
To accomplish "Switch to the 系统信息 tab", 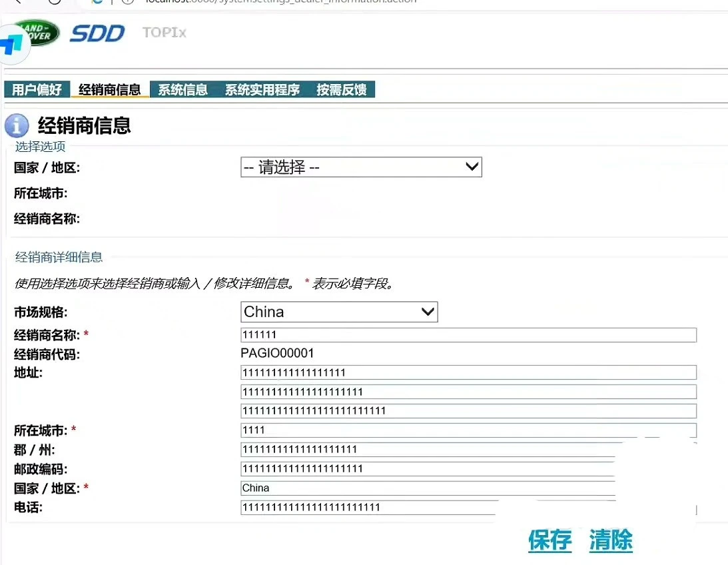I will point(182,89).
